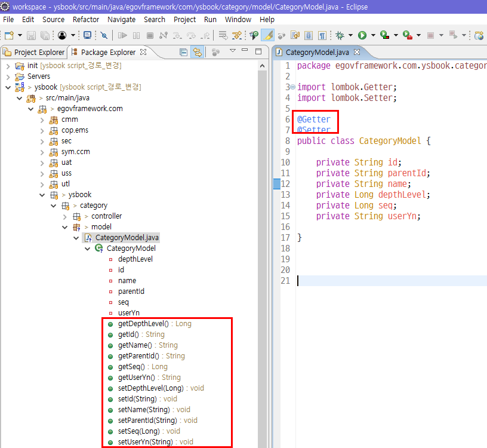The image size is (487, 448).
Task: Open dropdown next to user profile icon
Action: coord(73,35)
